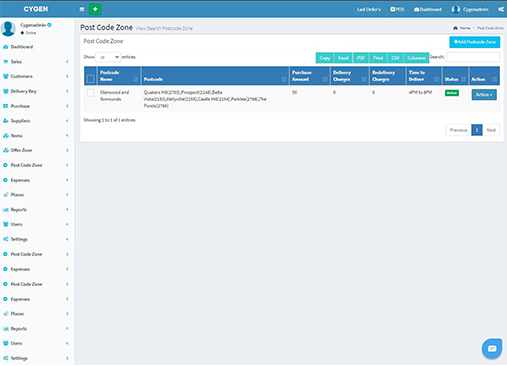Export the table to Excel
The width and height of the screenshot is (507, 366).
[x=343, y=58]
